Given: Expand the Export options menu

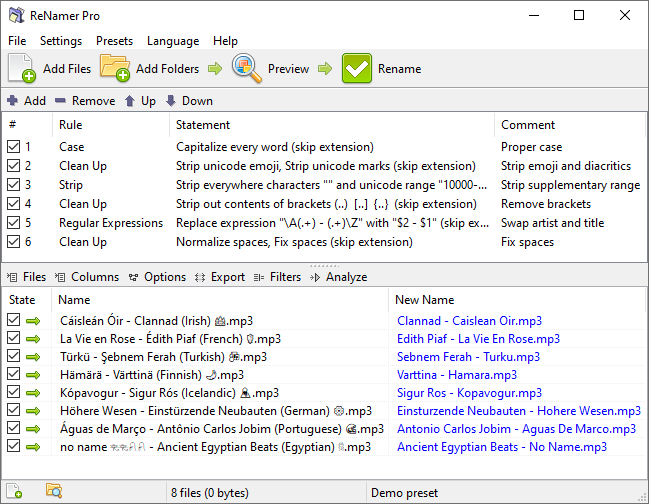Looking at the screenshot, I should [x=219, y=277].
